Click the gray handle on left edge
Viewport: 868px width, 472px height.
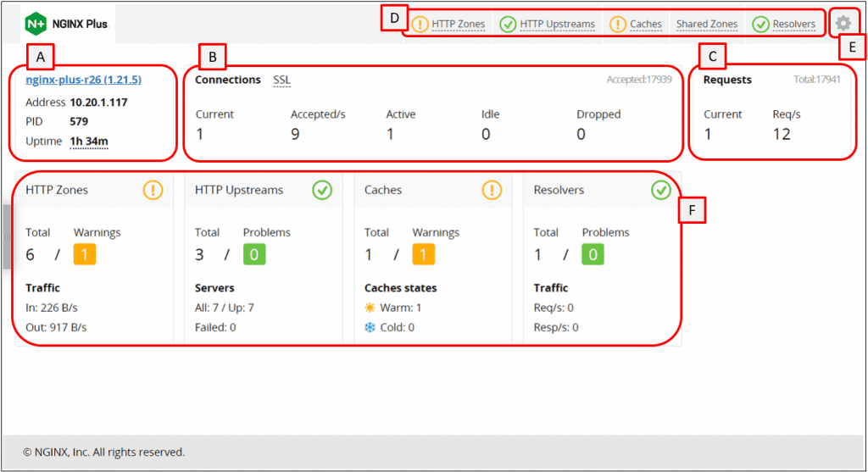[7, 237]
